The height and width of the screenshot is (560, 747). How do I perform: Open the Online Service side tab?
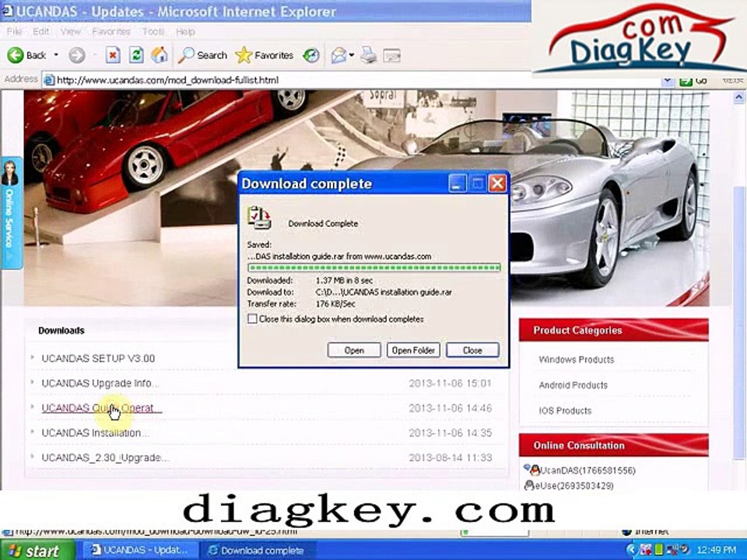click(x=10, y=212)
